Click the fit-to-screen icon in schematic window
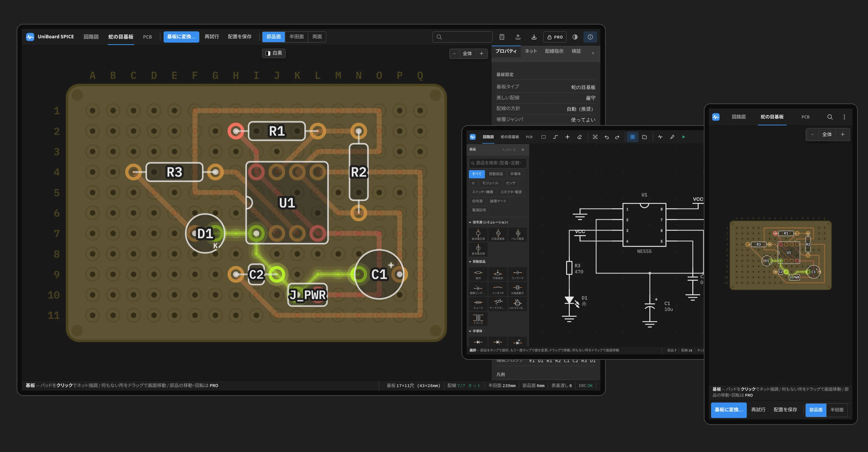 pos(595,137)
